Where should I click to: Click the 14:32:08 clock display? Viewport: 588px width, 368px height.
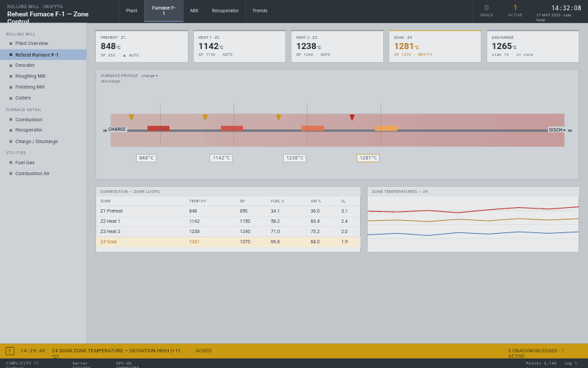566,8
